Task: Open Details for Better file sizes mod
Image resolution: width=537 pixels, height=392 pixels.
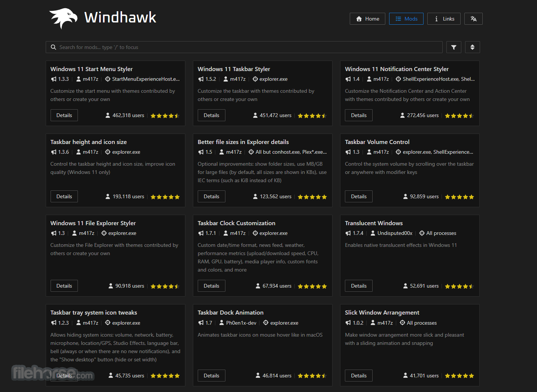Action: pyautogui.click(x=211, y=196)
